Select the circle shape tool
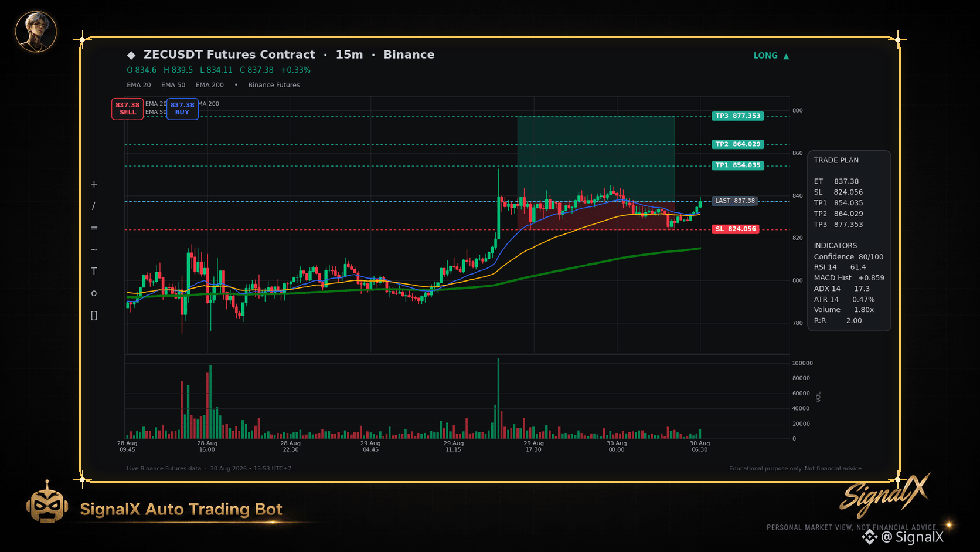This screenshot has height=552, width=980. [x=94, y=293]
